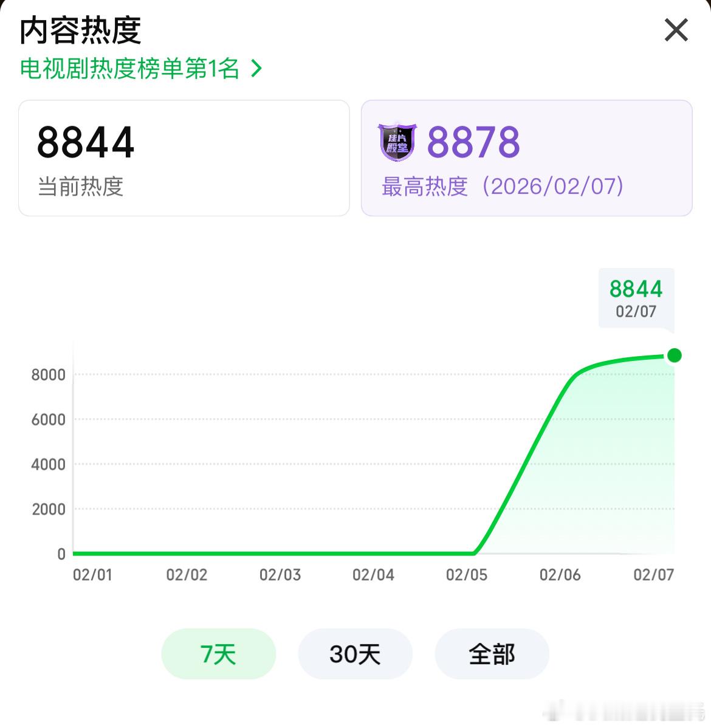Viewport: 711px width, 728px height.
Task: Select the 7天 time range tab
Action: click(x=218, y=654)
